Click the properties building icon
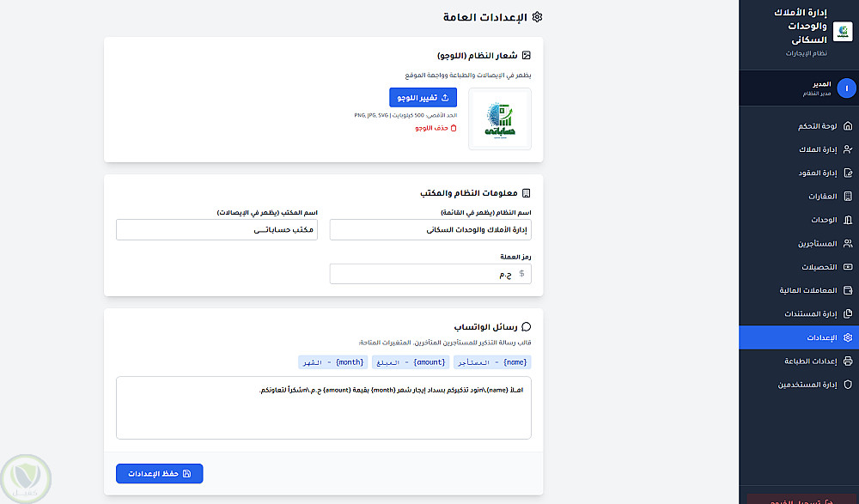The image size is (859, 504). click(848, 197)
